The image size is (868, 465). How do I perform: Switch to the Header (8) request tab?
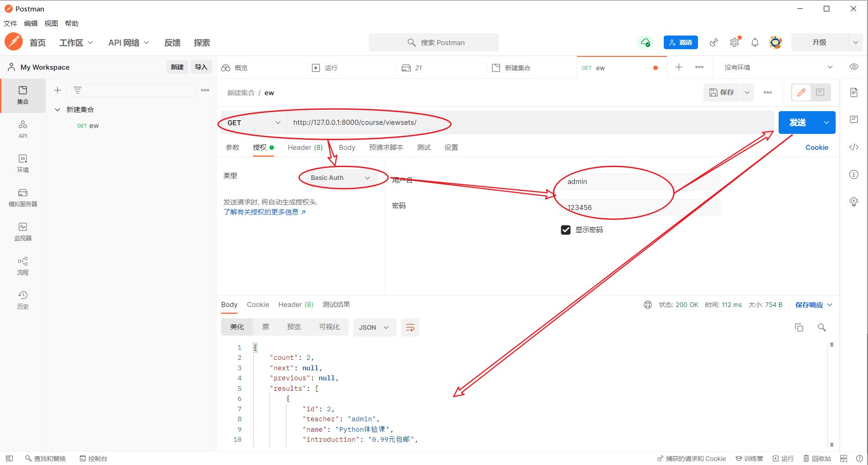pos(305,148)
